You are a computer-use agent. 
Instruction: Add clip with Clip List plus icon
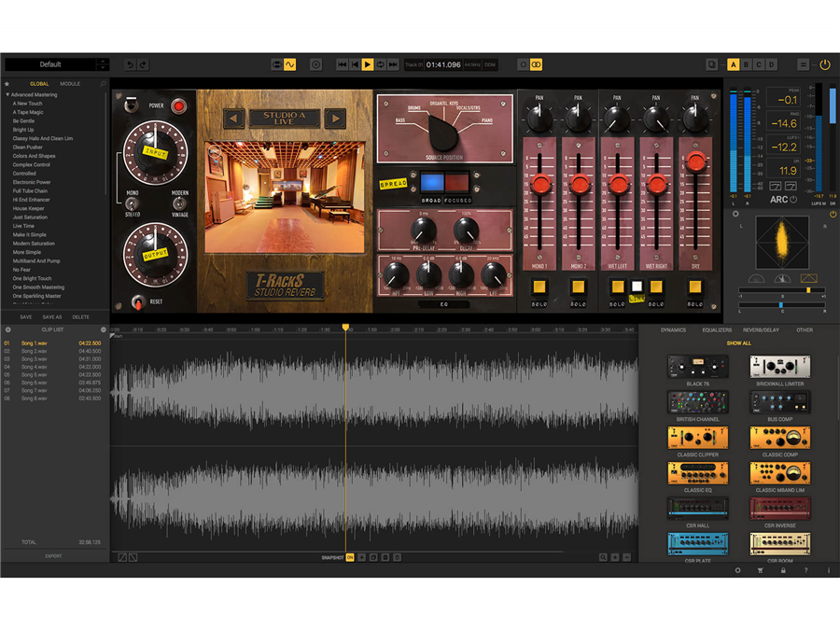point(8,329)
